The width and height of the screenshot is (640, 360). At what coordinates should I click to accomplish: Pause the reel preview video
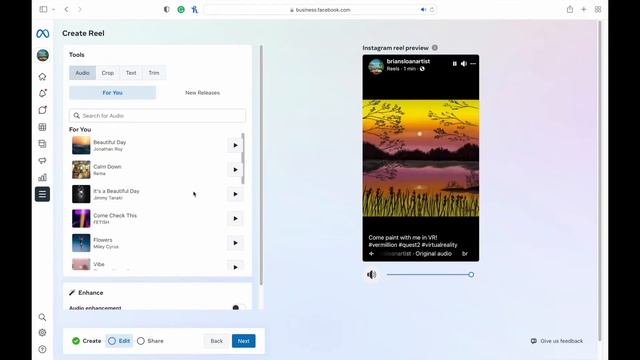click(454, 64)
